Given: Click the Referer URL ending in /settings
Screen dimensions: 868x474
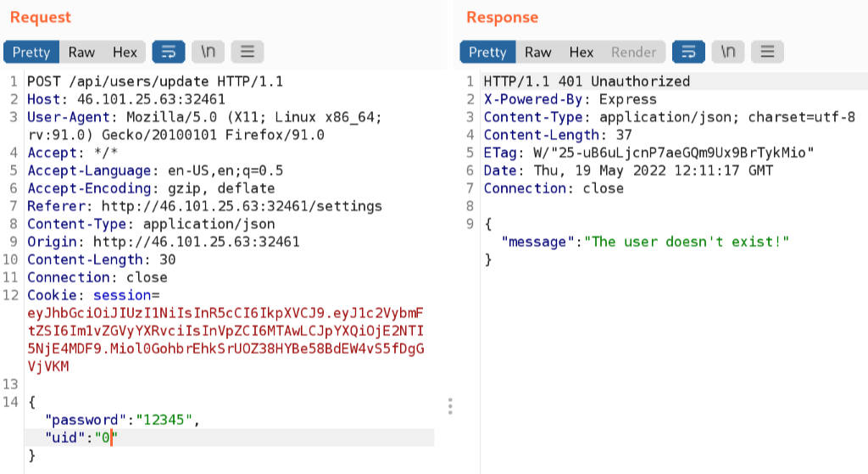Looking at the screenshot, I should click(x=242, y=206).
